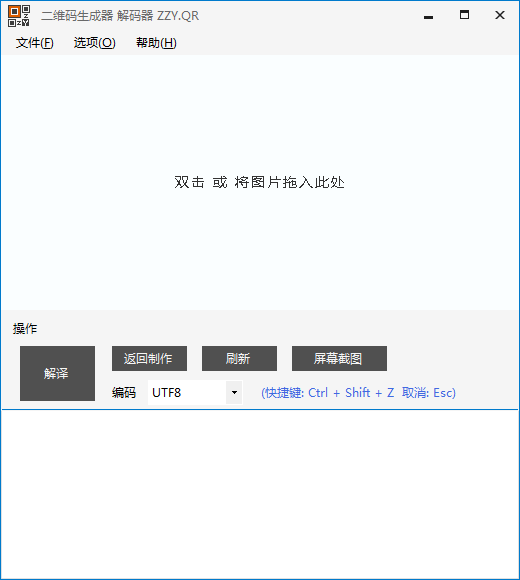Click the QR code app icon in title bar
Image resolution: width=520 pixels, height=580 pixels.
[x=19, y=16]
